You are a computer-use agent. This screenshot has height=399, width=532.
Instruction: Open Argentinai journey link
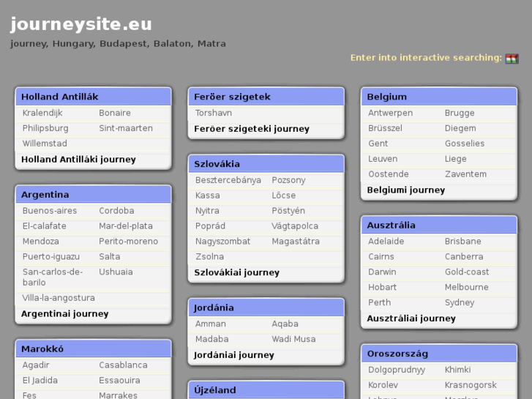tap(65, 314)
